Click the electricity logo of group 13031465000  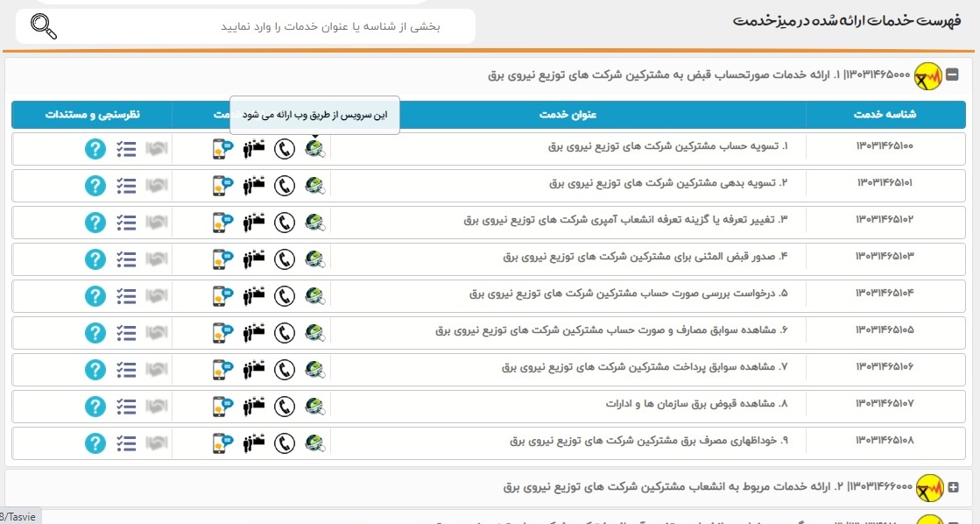pos(928,77)
